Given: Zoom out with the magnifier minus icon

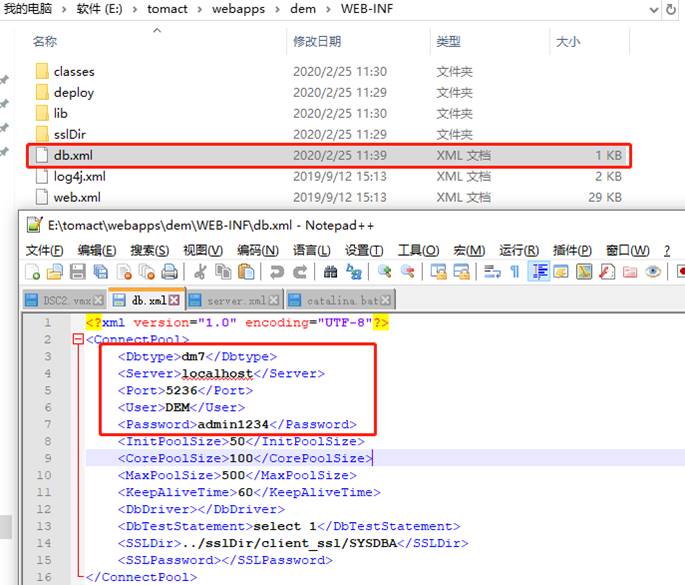Looking at the screenshot, I should click(x=407, y=272).
